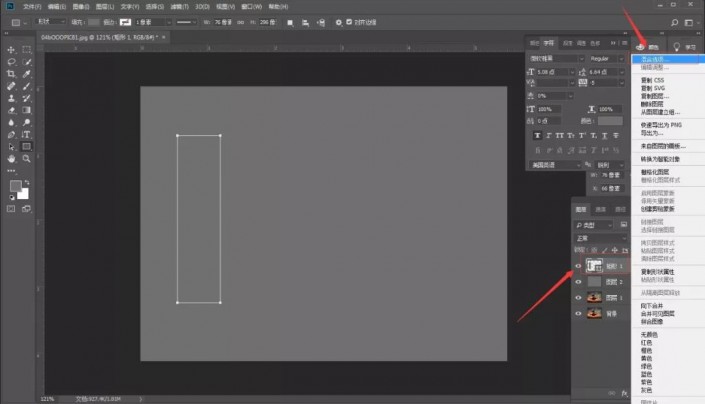Image resolution: width=705 pixels, height=404 pixels.
Task: Click the 矩形 1 layer thumbnail
Action: coord(594,266)
